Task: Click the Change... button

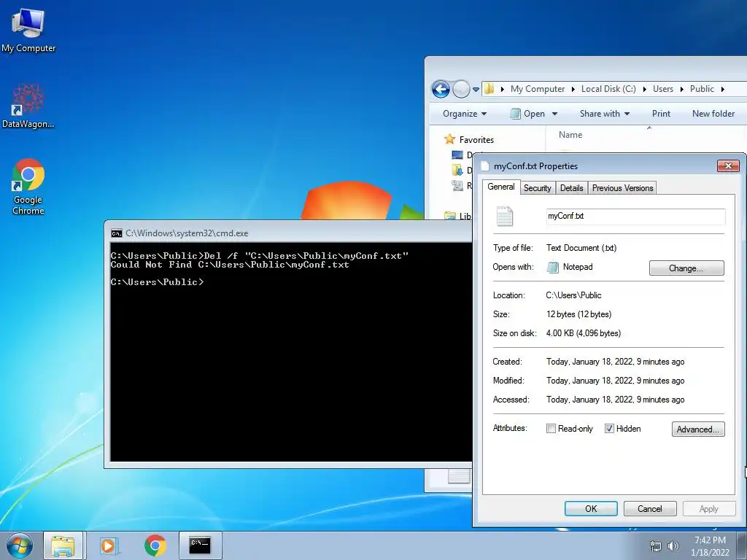Action: tap(686, 268)
